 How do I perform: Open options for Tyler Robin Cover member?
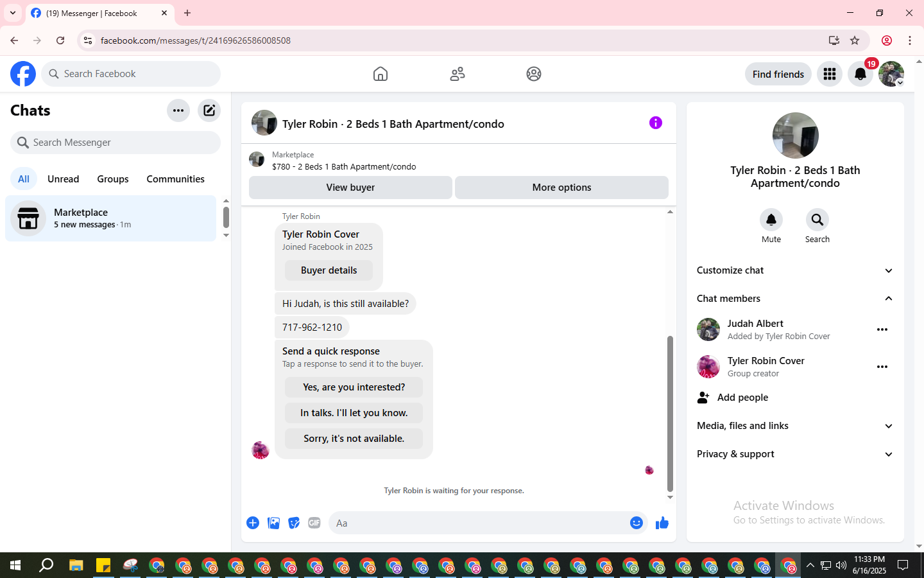[882, 367]
